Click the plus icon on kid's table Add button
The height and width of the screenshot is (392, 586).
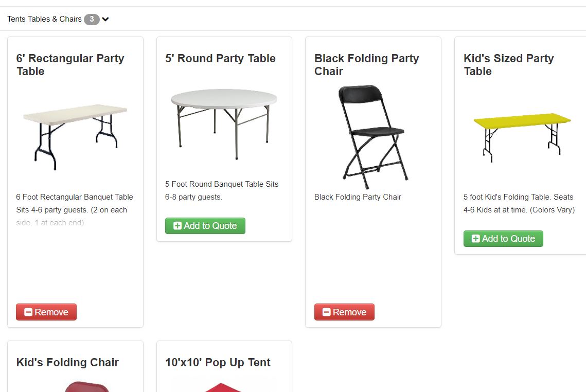476,239
